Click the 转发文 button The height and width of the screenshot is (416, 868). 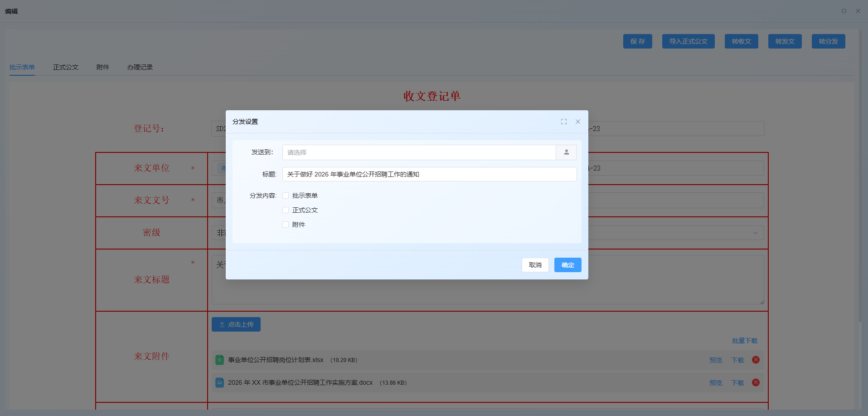coord(785,41)
